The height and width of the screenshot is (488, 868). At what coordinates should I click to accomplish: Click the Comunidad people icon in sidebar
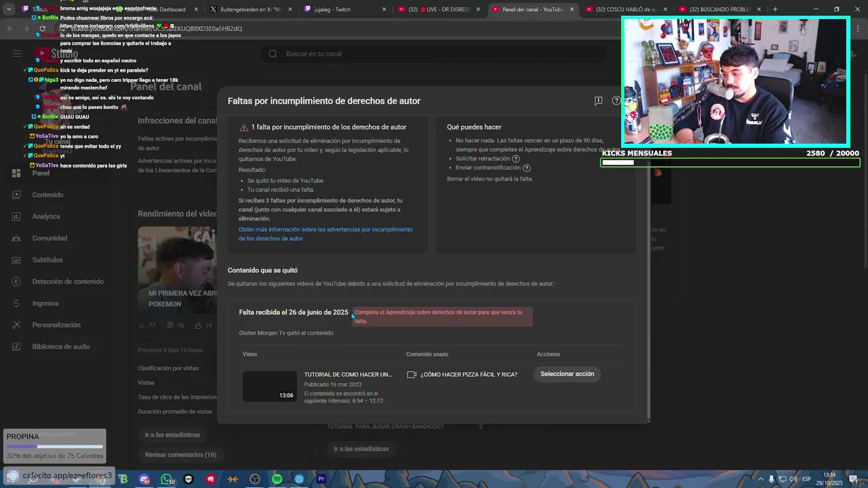[16, 239]
